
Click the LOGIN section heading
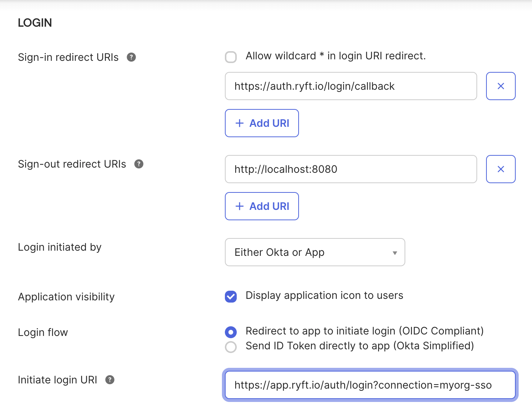coord(35,23)
